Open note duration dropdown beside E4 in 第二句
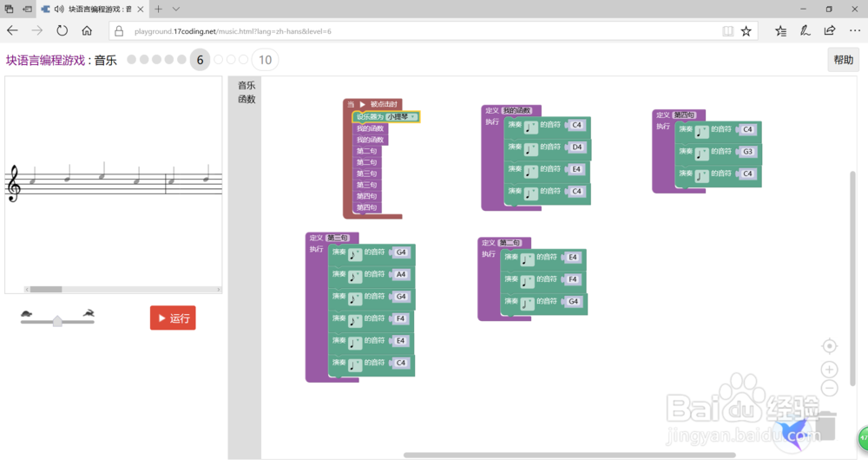 pyautogui.click(x=527, y=259)
